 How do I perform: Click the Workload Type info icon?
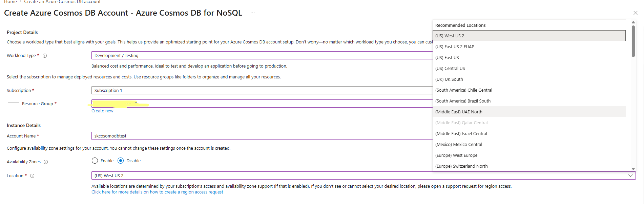45,56
